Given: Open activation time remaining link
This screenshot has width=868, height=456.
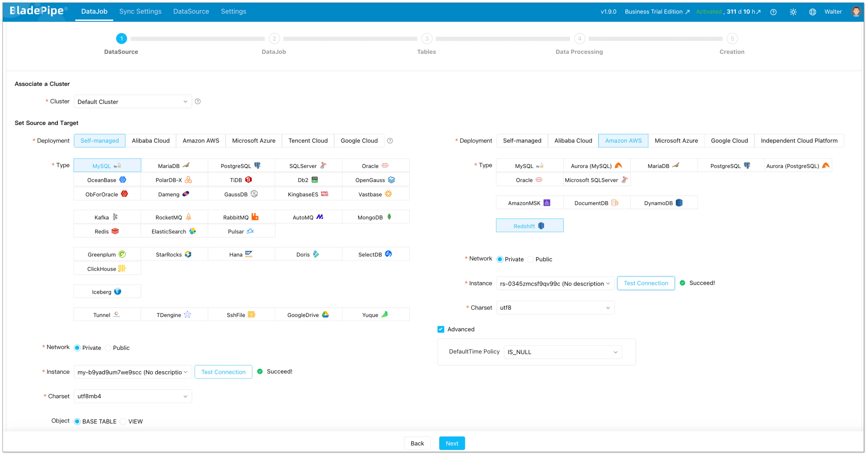Looking at the screenshot, I should [744, 12].
